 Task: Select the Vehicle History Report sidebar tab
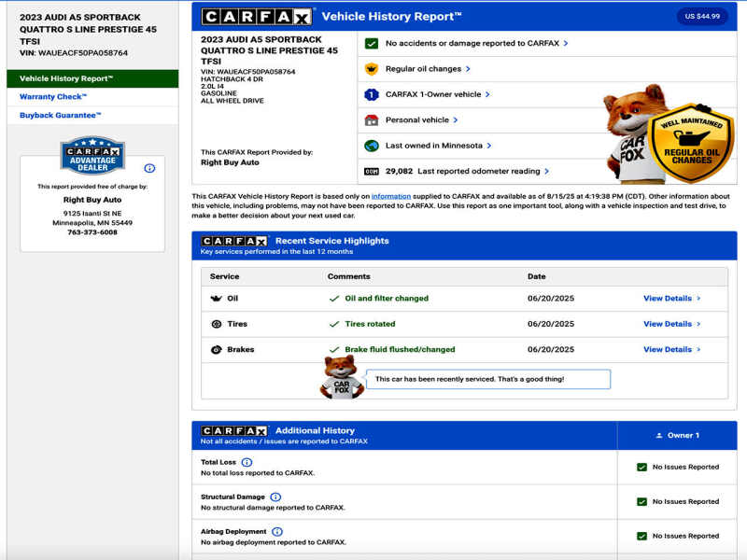pyautogui.click(x=92, y=78)
